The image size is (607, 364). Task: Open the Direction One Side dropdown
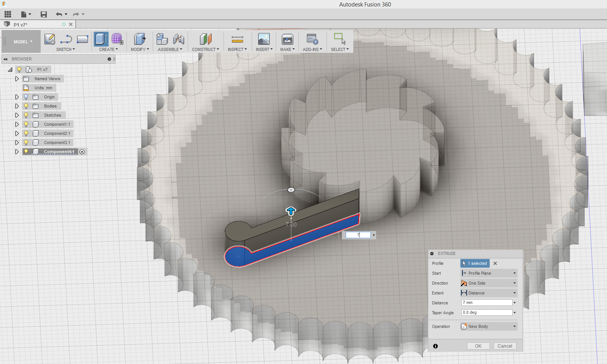pos(489,283)
